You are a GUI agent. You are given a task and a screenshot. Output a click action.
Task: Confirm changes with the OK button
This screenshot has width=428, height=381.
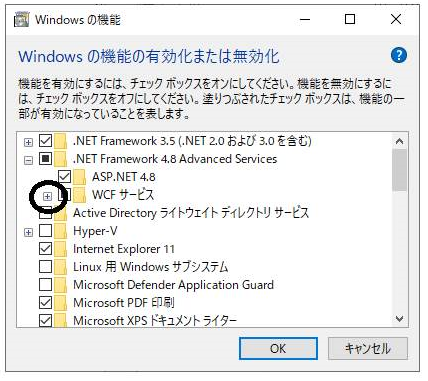click(x=278, y=349)
